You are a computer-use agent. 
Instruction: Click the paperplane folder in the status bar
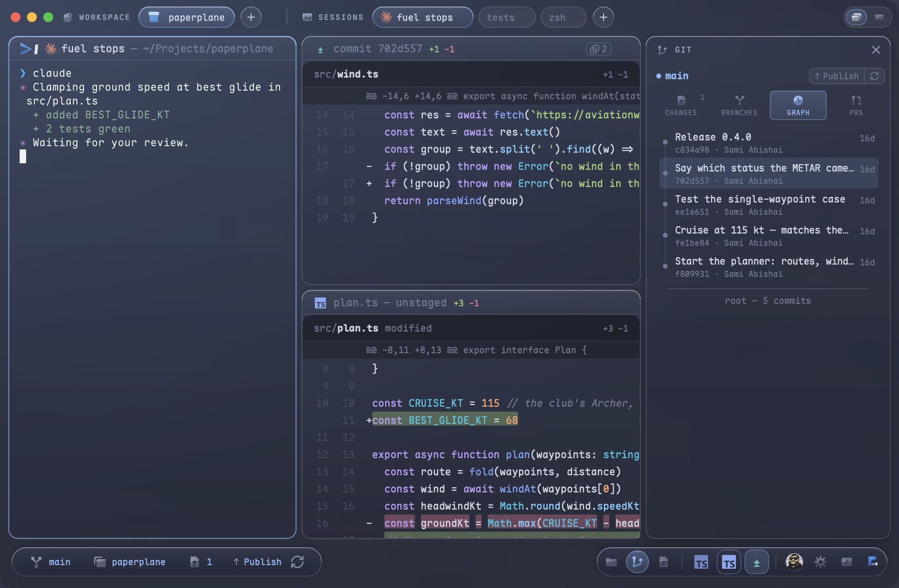point(129,561)
